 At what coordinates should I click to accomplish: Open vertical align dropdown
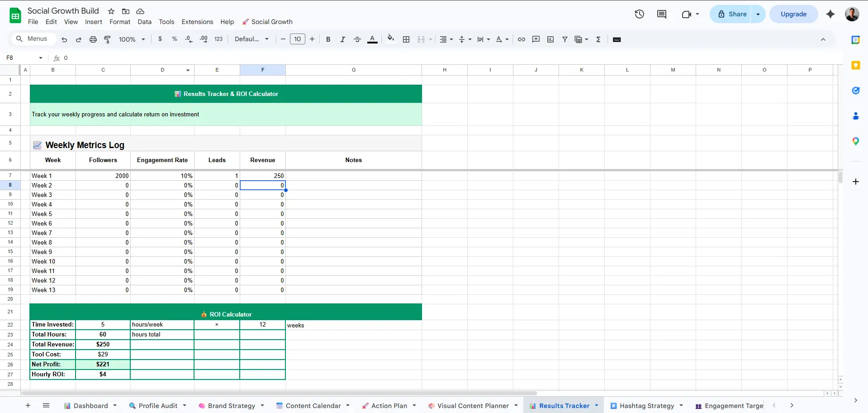(x=465, y=39)
